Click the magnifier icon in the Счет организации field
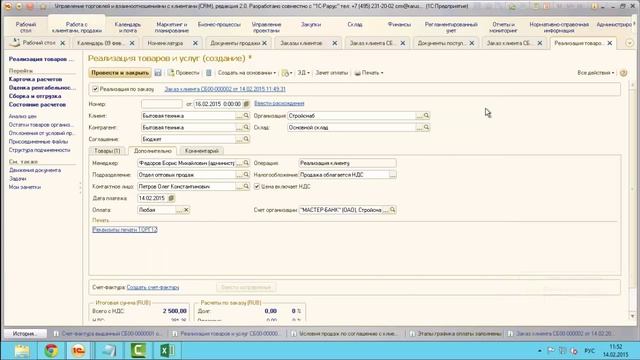 392,210
